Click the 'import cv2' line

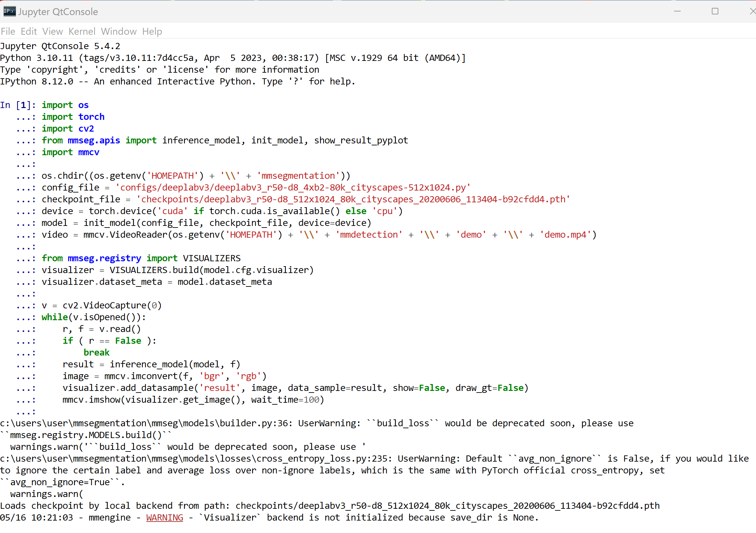[68, 129]
